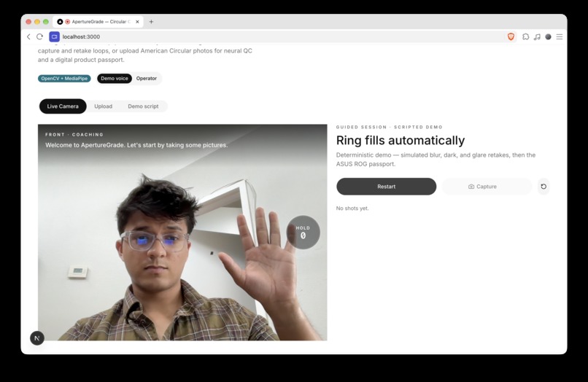Go back with the browser back arrow
Screen dimensions: 588x382
pyautogui.click(x=28, y=36)
